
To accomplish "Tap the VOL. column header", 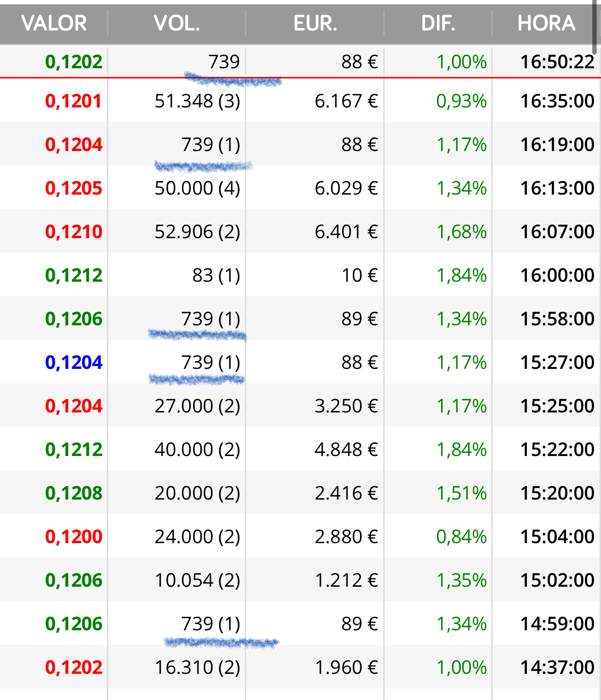I will [177, 23].
